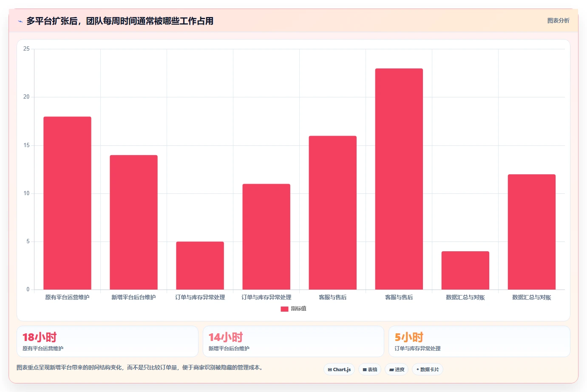Click the title 多平台扩张后，团队每周时间通常被哪些工作占用
The width and height of the screenshot is (587, 392).
pos(120,21)
